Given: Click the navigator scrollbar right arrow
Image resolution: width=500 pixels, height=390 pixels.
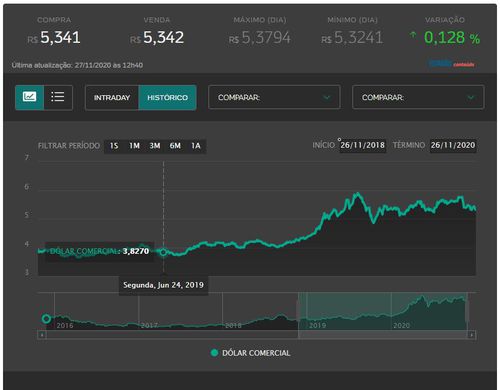Looking at the screenshot, I should pos(472,335).
